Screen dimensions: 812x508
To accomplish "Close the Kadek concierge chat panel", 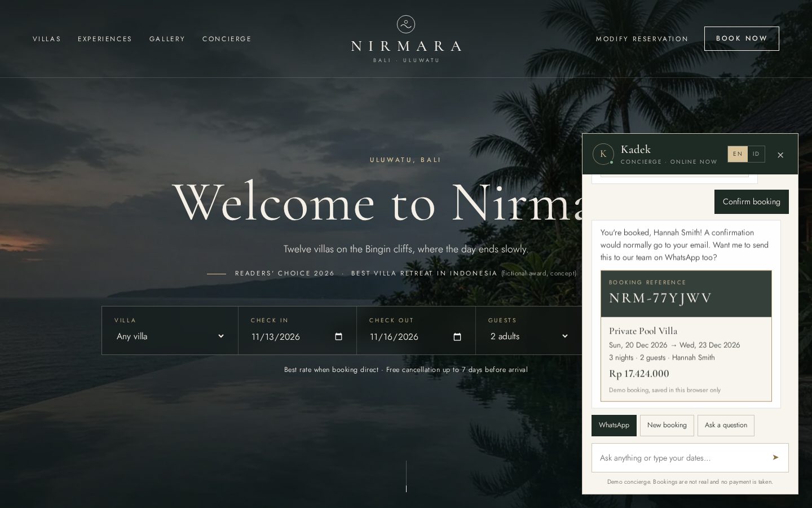I will click(780, 155).
